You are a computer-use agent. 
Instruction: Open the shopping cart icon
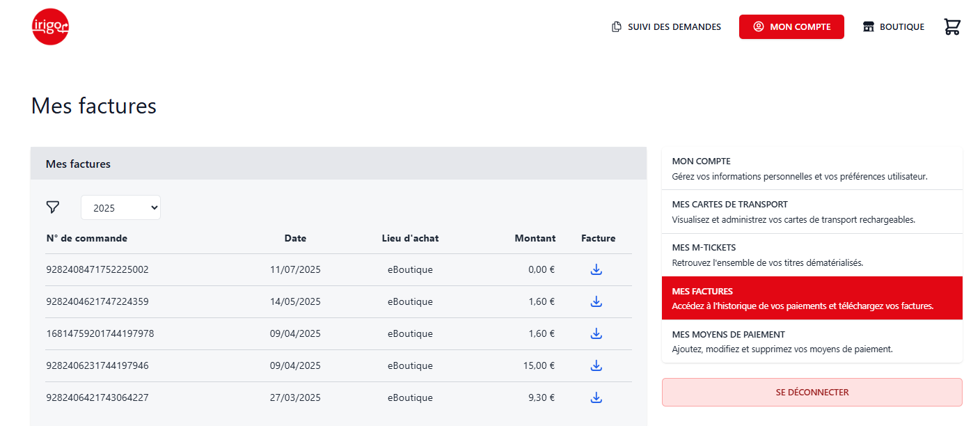[x=951, y=27]
